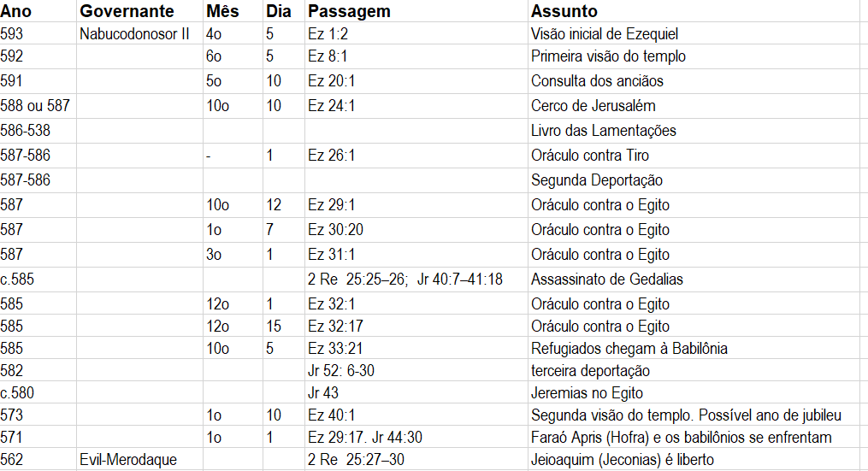Select the 'Evil-Merodaque' cell
Viewport: 868px width, 471px height.
coord(127,460)
